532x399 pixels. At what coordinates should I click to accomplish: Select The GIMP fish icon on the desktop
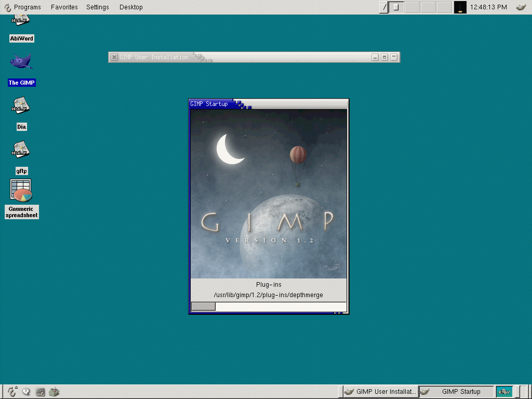(x=21, y=61)
